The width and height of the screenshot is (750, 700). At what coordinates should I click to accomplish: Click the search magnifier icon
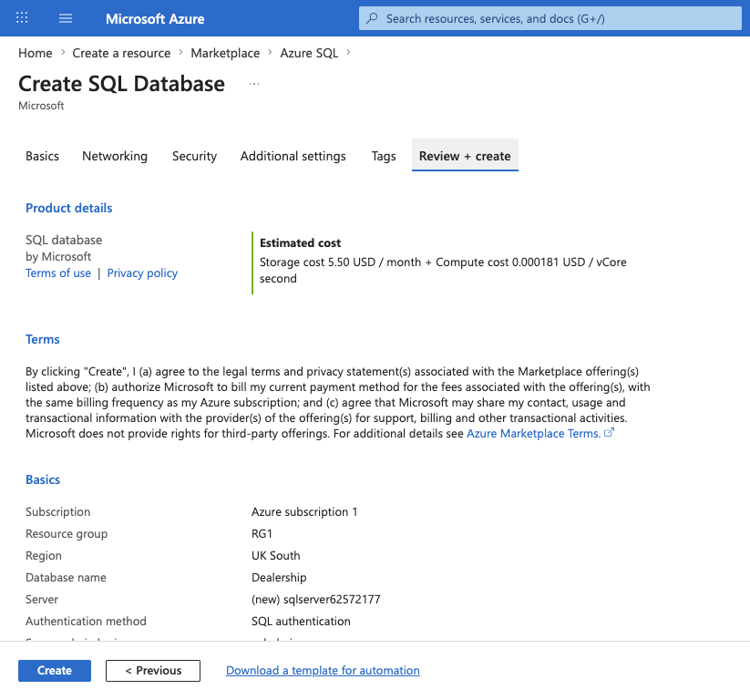pos(372,18)
